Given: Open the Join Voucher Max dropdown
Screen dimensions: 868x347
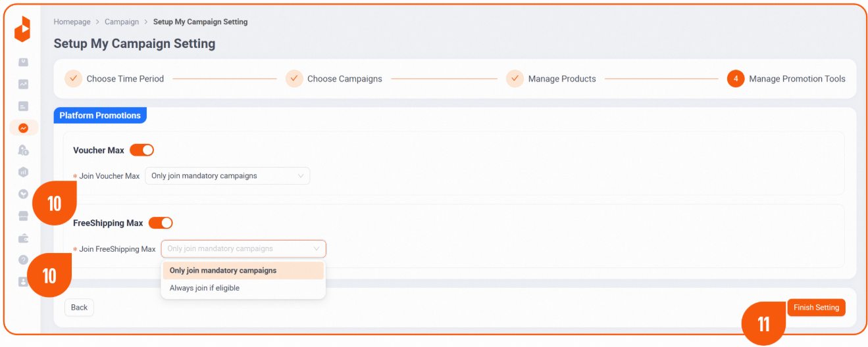Looking at the screenshot, I should click(x=227, y=176).
